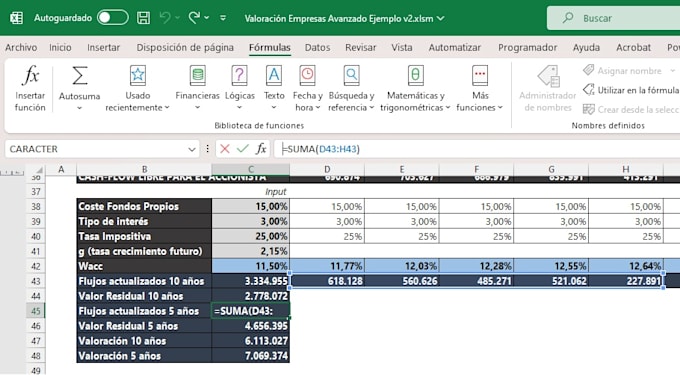This screenshot has height=375, width=680.
Task: Open the Administrador de nombres
Action: tap(548, 88)
